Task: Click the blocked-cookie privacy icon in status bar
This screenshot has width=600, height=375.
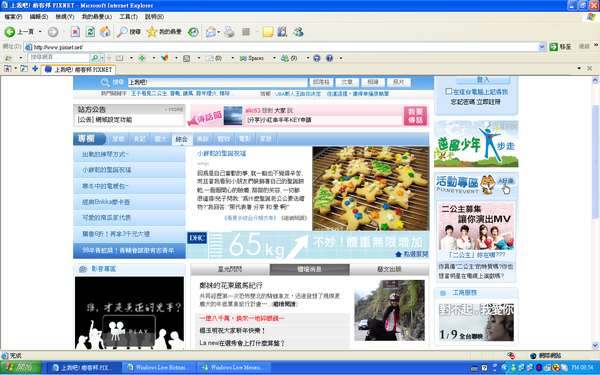Action: (510, 355)
